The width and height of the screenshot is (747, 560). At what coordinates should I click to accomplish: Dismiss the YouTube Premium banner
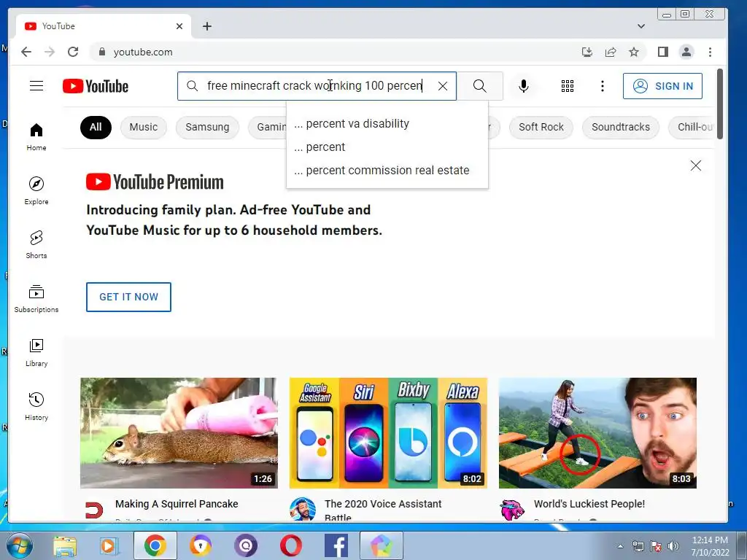pyautogui.click(x=695, y=166)
